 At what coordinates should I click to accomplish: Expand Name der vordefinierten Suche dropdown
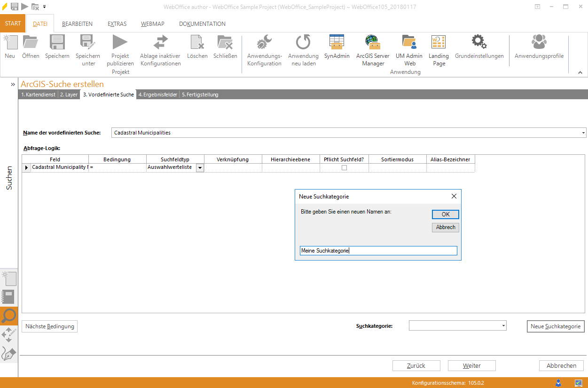click(583, 133)
